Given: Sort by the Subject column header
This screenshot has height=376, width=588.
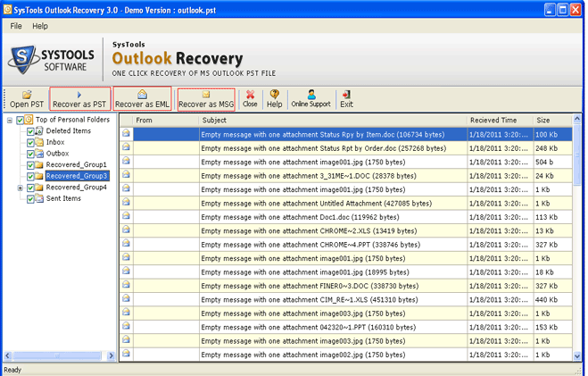Looking at the screenshot, I should click(333, 120).
